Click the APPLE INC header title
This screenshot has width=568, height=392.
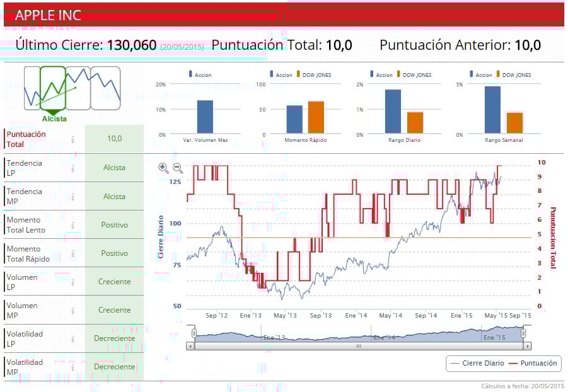[x=48, y=15]
